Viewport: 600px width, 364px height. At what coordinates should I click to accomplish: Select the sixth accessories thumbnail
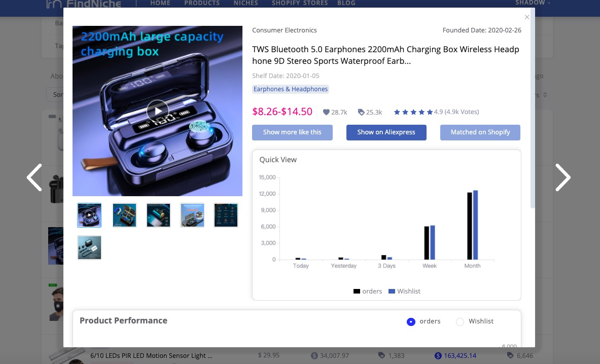coord(89,248)
